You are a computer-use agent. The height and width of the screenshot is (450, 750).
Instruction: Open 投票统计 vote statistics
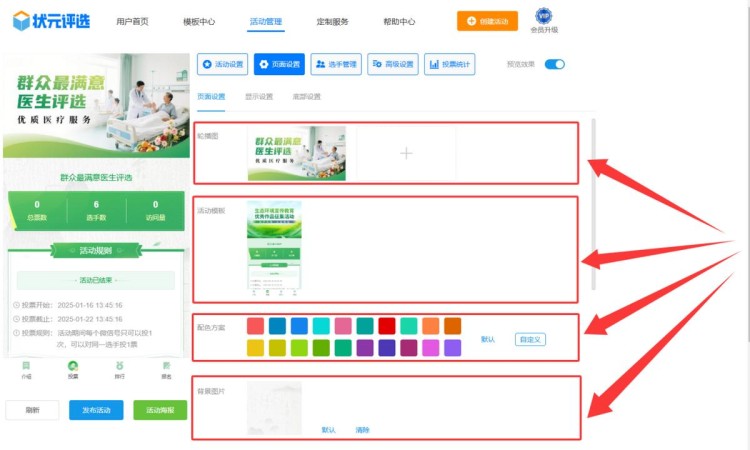(x=450, y=64)
